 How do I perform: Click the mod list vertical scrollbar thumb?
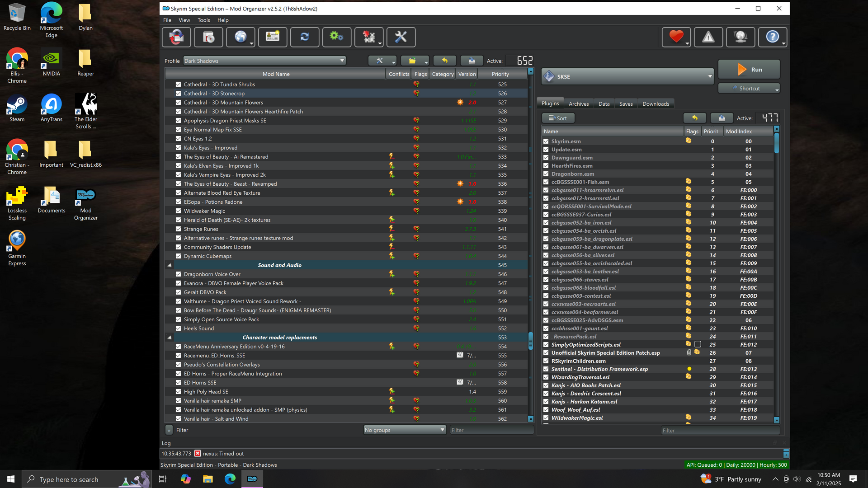click(x=530, y=341)
